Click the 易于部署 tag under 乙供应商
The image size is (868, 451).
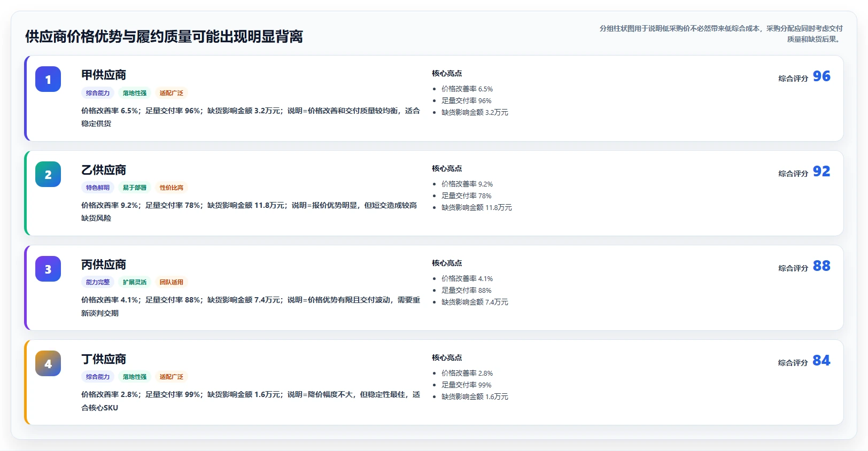pyautogui.click(x=135, y=188)
